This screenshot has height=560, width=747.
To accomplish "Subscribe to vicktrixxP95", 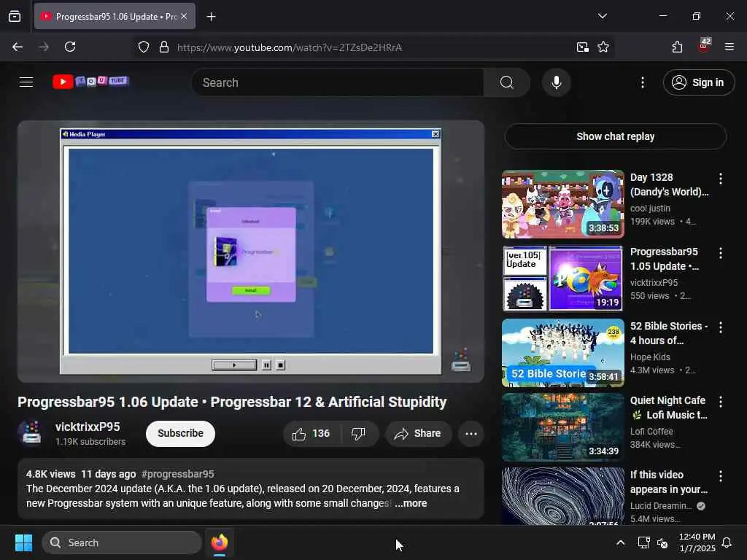I will (181, 433).
